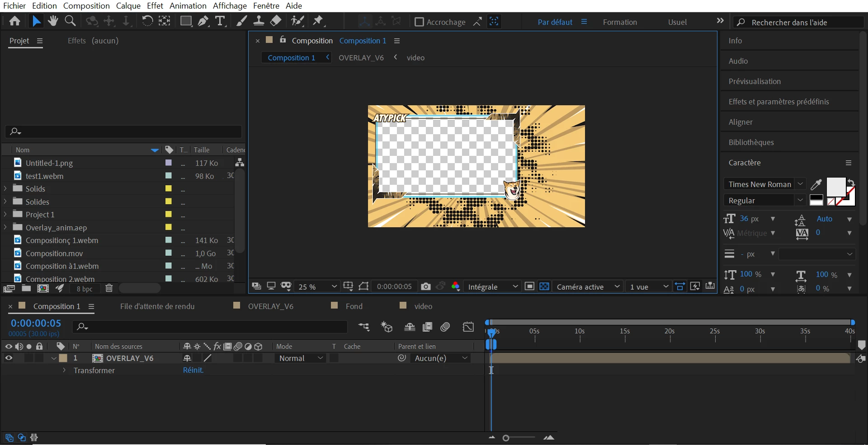Expand the Transformer property group

tap(64, 370)
